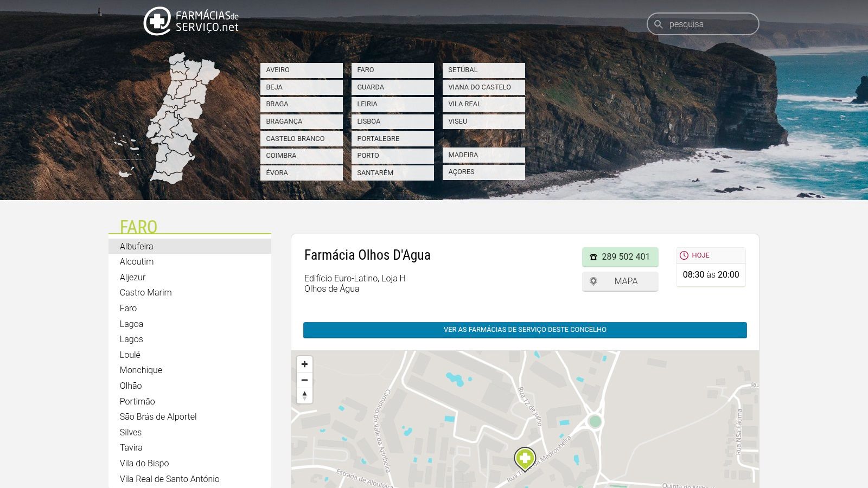Select the LISBOA district
The width and height of the screenshot is (868, 488).
pyautogui.click(x=392, y=121)
